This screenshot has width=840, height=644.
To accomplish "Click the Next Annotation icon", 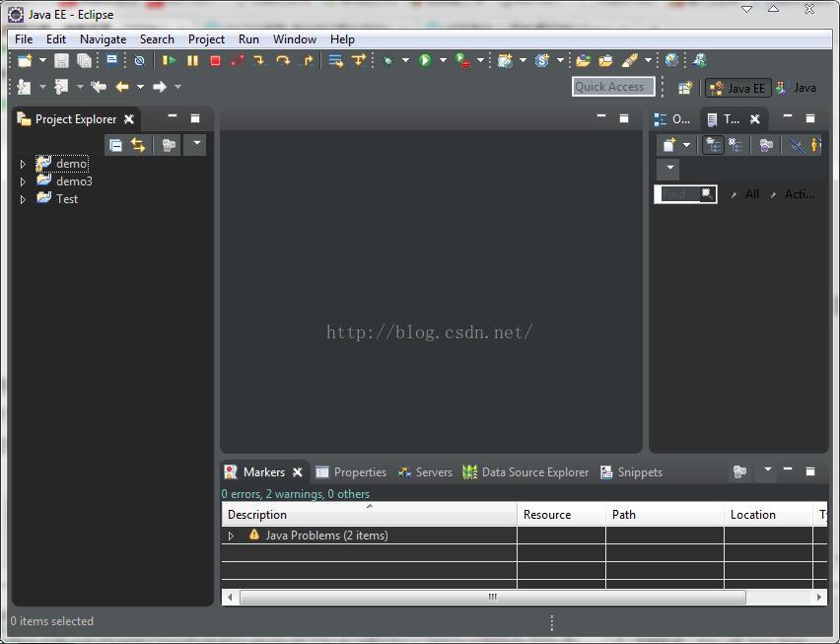I will [x=24, y=86].
